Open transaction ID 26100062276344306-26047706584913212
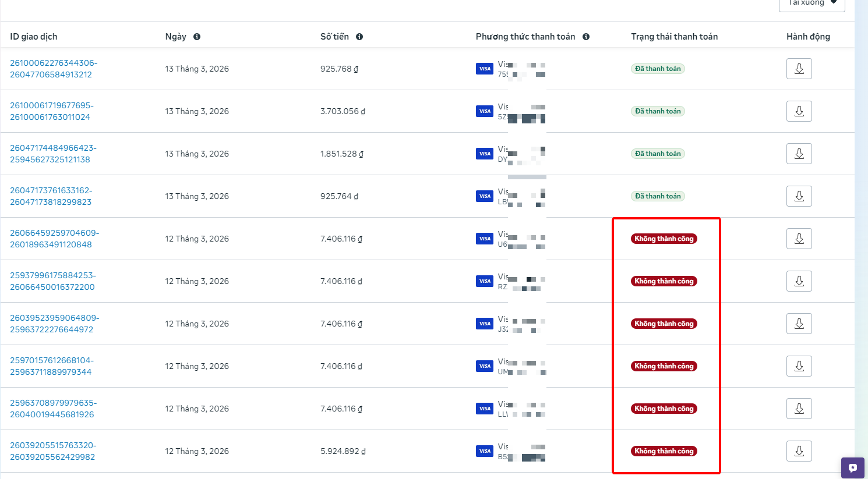The image size is (868, 479). [x=54, y=69]
